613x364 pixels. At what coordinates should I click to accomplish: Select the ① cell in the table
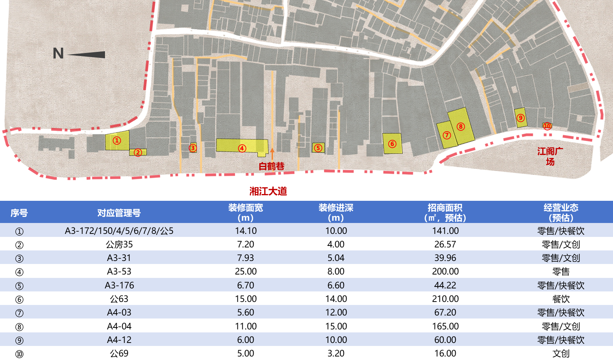click(x=19, y=232)
